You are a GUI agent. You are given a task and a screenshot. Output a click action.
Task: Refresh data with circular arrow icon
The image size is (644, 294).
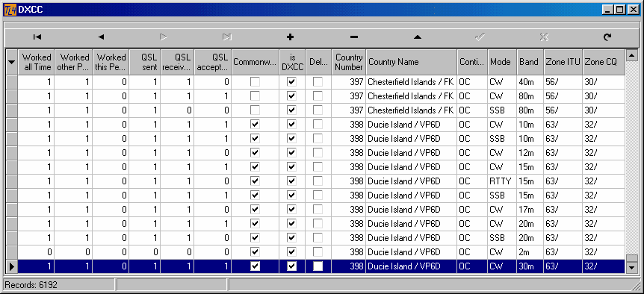pos(607,37)
